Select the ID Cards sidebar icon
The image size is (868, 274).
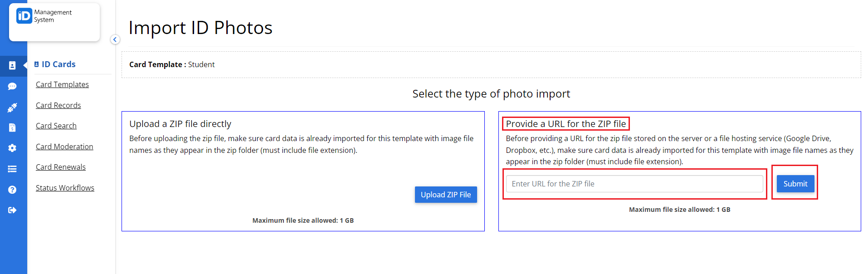coord(13,66)
